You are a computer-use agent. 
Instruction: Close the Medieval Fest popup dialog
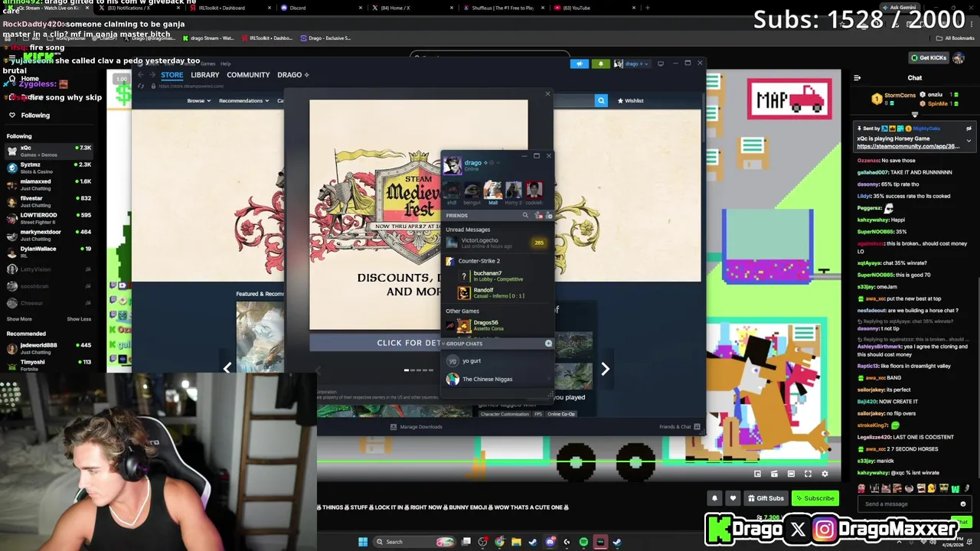[547, 94]
